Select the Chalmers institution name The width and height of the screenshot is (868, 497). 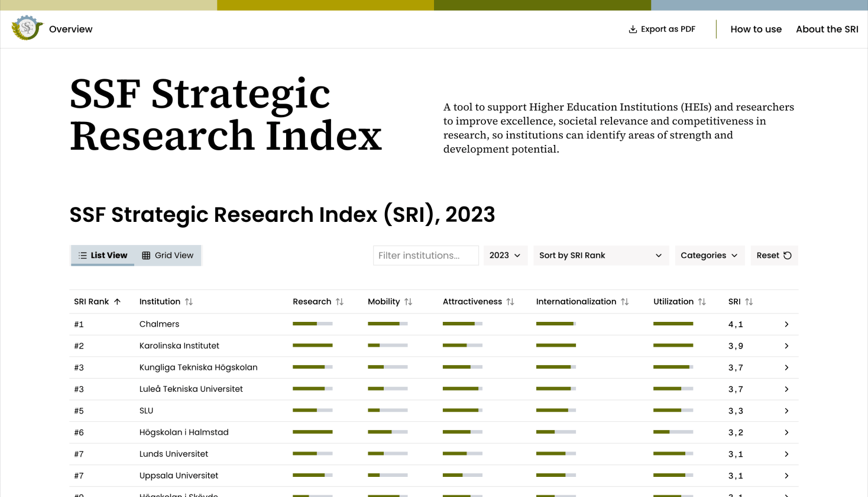(160, 324)
